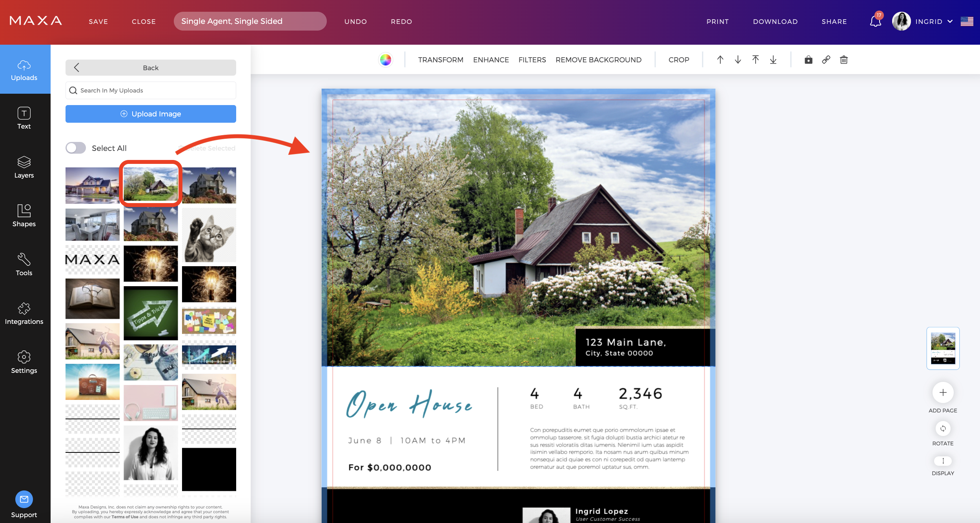
Task: Click the link icon in toolbar
Action: [826, 60]
